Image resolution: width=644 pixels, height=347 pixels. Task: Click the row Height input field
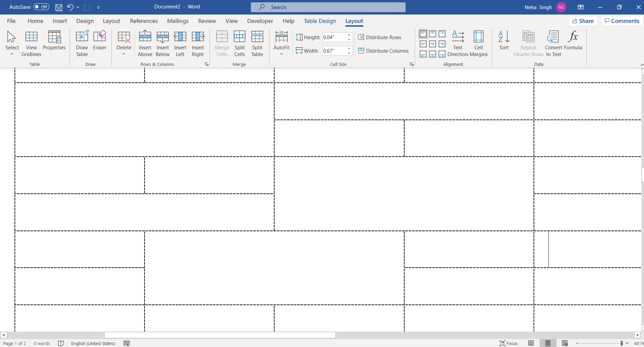pos(334,37)
